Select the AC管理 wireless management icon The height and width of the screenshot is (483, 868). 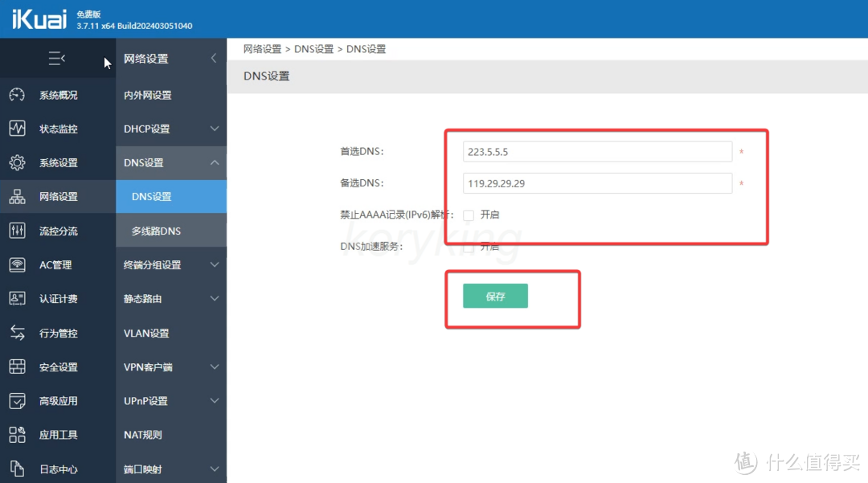16,264
